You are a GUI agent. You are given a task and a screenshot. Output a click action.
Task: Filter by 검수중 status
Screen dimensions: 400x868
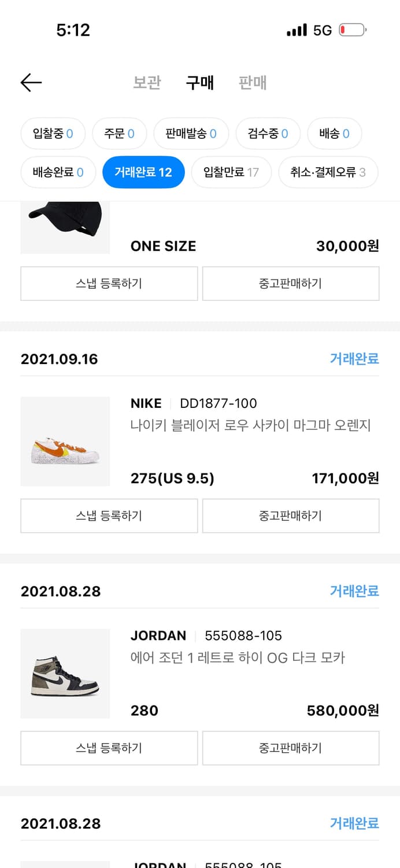[x=268, y=134]
